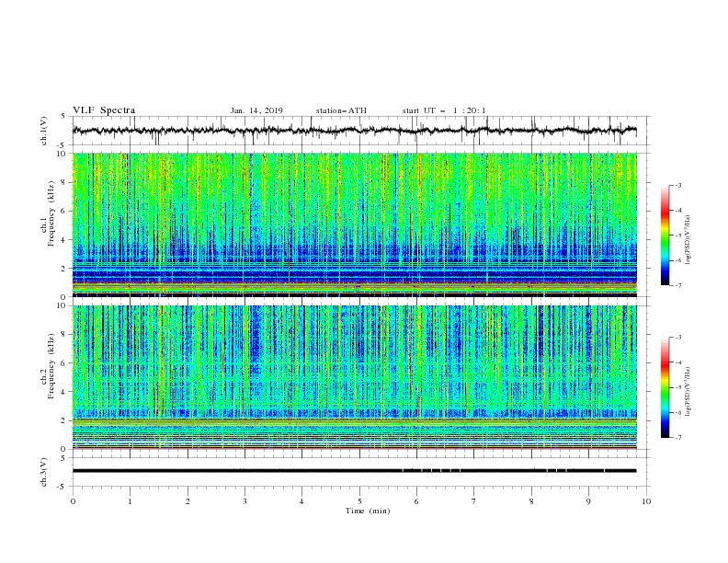The width and height of the screenshot is (728, 563).
Task: Click the ch.3 flat black waveform band
Action: coord(354,471)
